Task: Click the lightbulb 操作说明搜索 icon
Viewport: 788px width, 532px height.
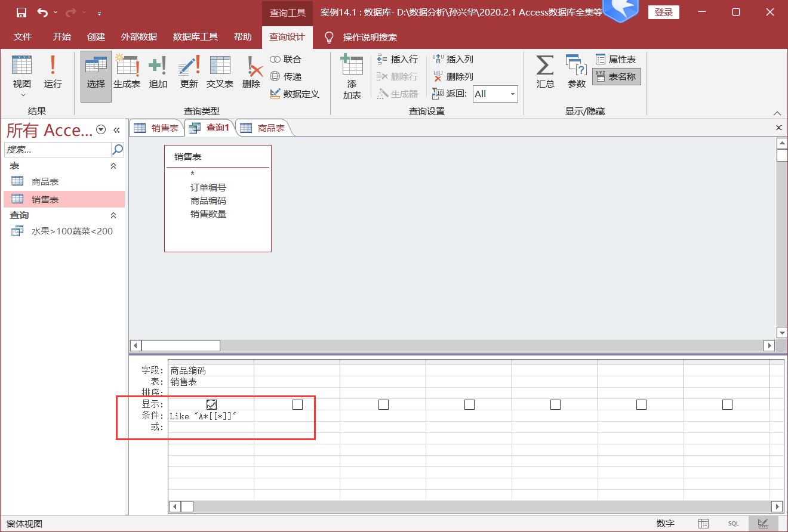Action: tap(329, 37)
